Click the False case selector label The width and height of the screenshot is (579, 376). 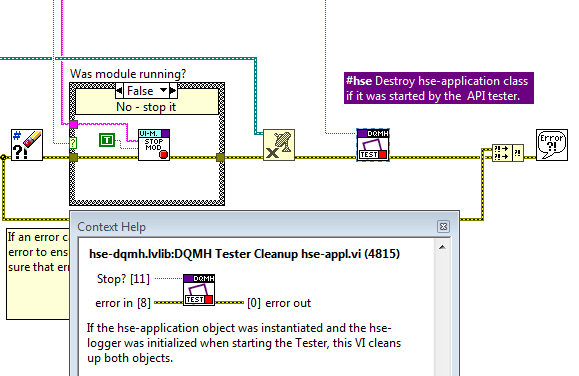pos(140,90)
